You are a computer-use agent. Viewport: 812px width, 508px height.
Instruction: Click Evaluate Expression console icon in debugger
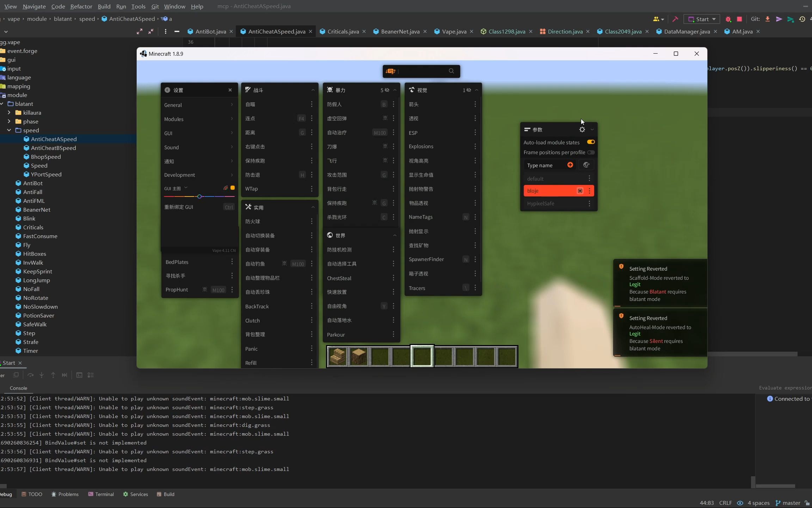click(x=79, y=375)
